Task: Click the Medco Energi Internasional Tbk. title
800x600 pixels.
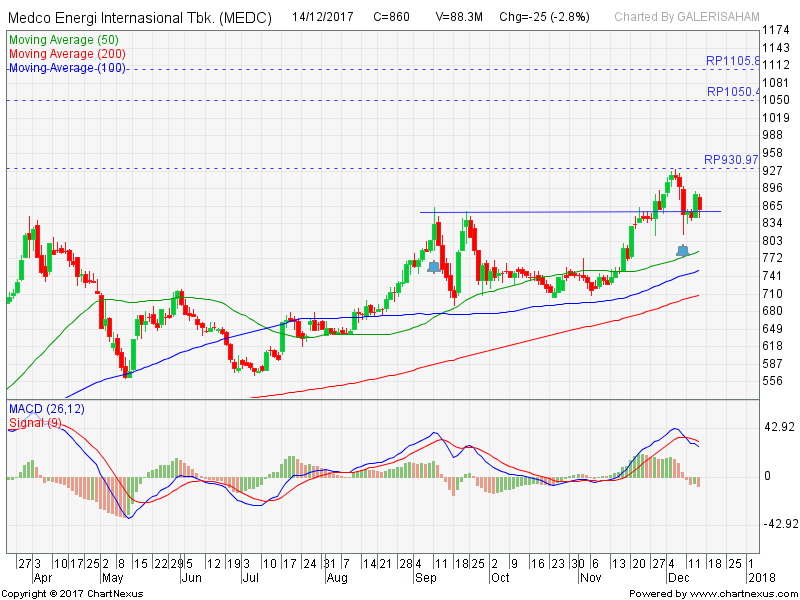Action: 143,17
